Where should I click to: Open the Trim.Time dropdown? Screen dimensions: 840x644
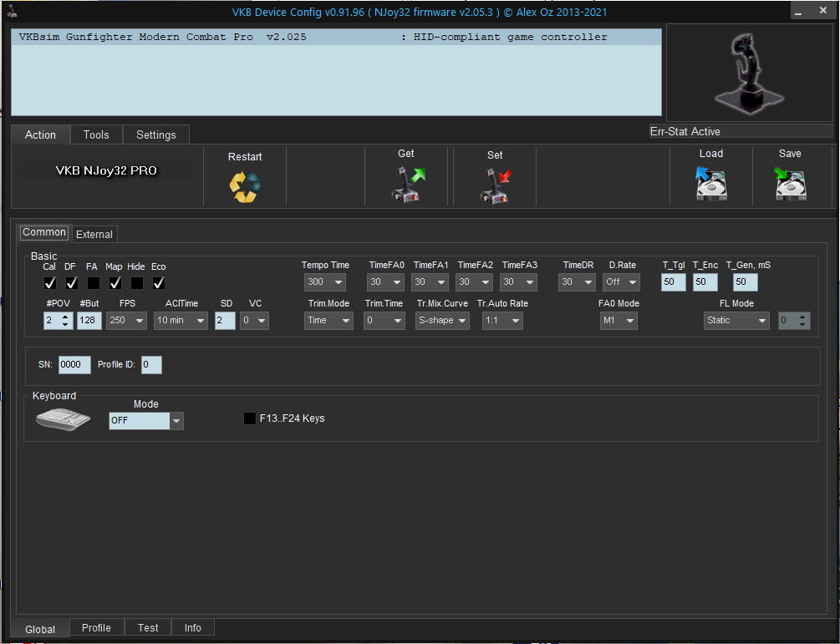click(384, 321)
